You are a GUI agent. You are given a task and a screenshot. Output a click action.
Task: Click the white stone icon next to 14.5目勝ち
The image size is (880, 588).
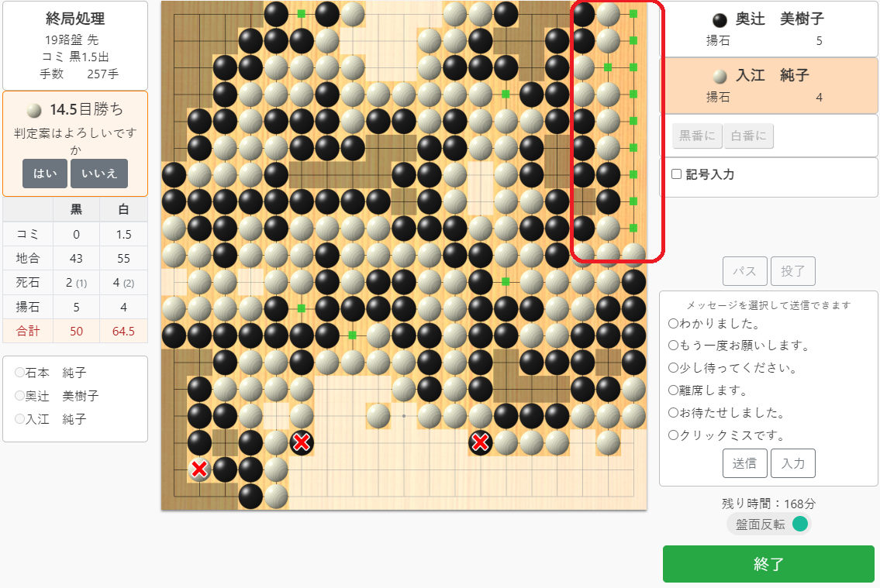coord(34,111)
